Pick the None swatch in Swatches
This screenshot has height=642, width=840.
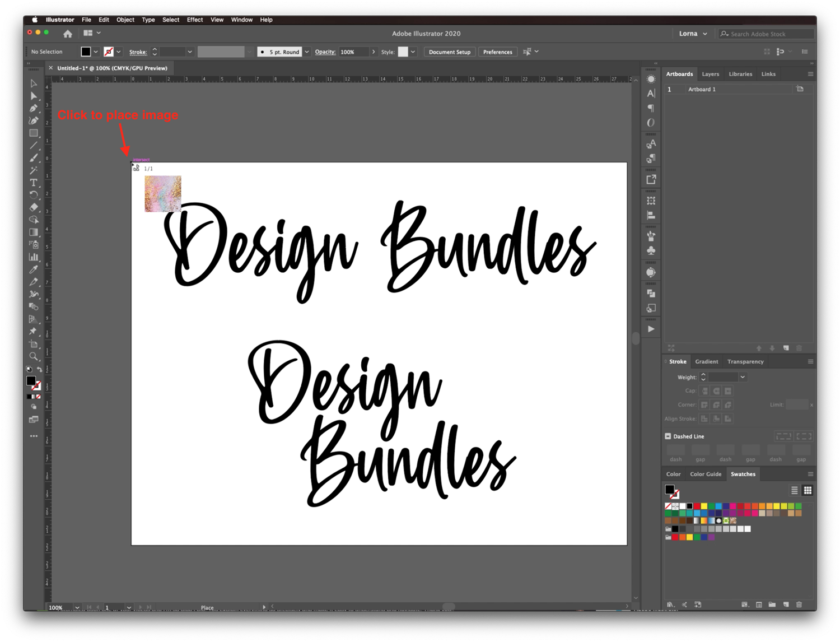pyautogui.click(x=668, y=506)
